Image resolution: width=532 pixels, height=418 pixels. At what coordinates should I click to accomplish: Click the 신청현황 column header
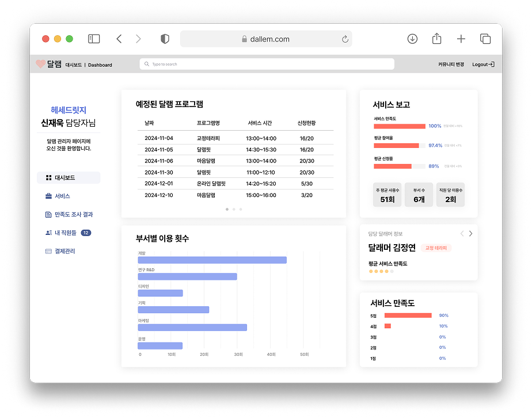[x=307, y=123]
